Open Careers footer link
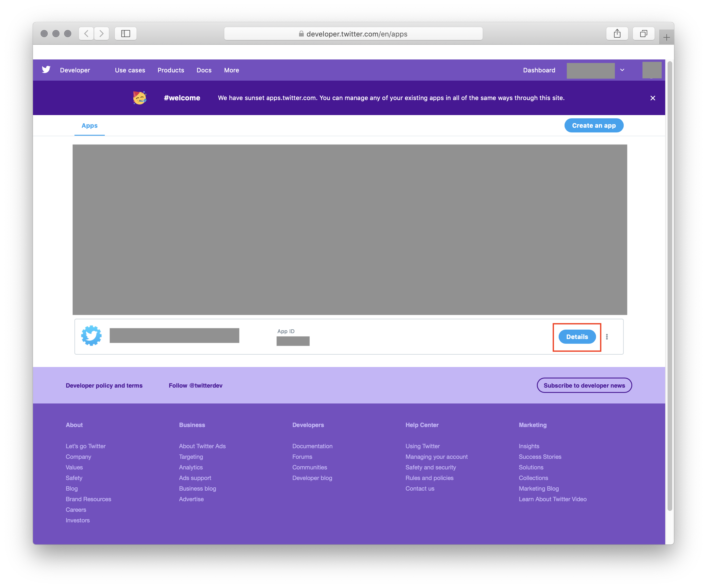 [76, 510]
